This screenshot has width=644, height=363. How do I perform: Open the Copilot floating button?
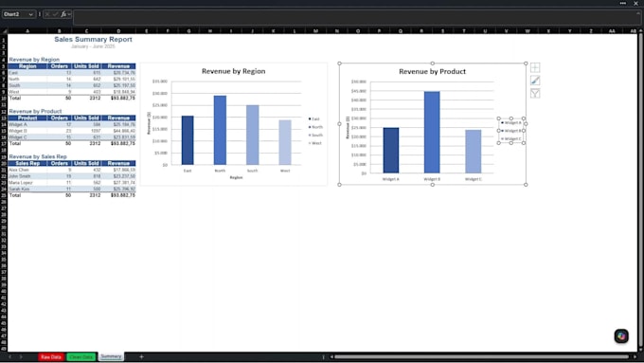(x=621, y=336)
